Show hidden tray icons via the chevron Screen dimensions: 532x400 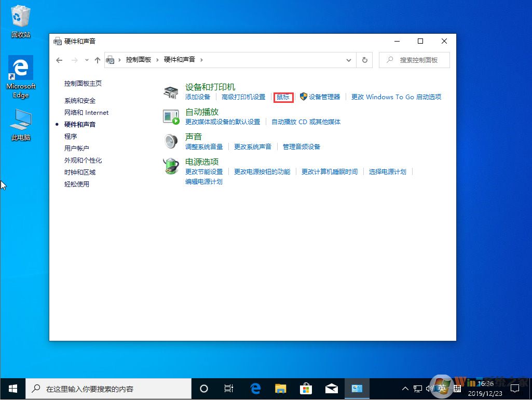(x=405, y=388)
